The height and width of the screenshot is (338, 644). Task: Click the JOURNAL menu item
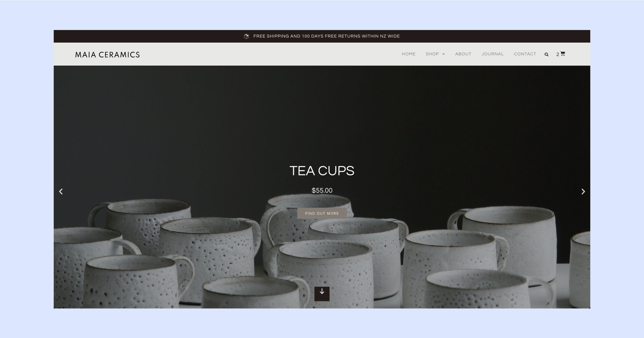click(492, 54)
